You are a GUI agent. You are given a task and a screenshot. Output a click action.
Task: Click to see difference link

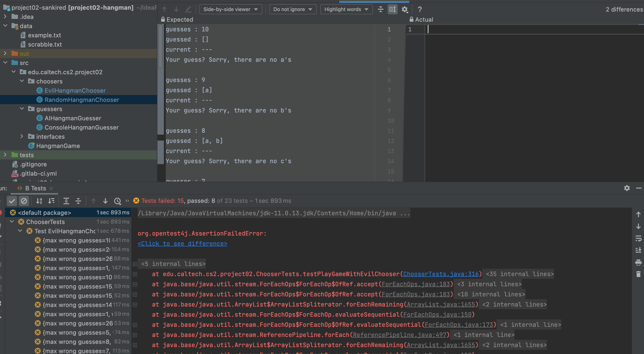tap(182, 244)
